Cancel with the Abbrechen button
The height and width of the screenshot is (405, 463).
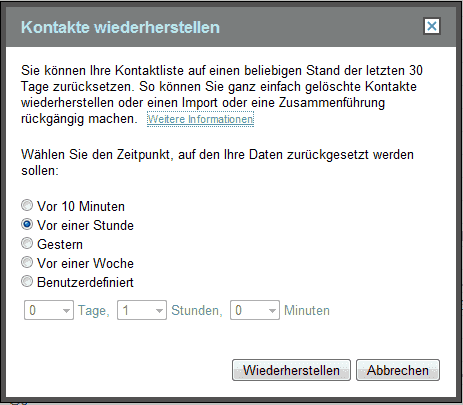(398, 370)
